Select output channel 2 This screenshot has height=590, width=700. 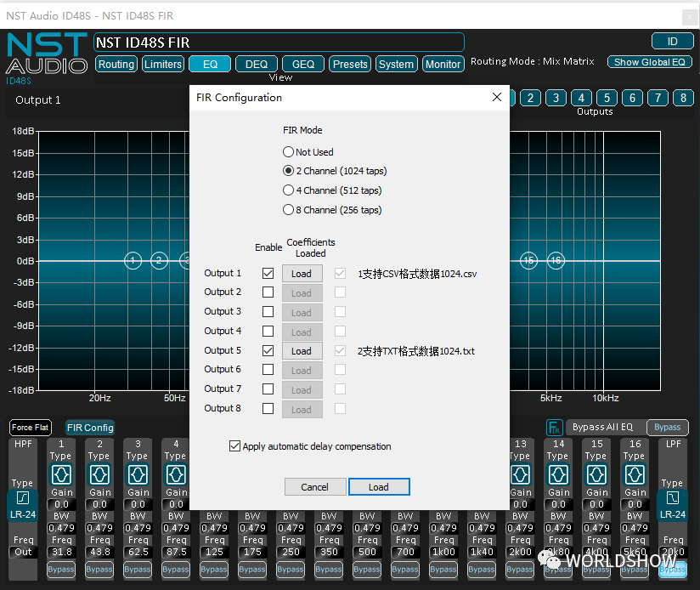click(x=530, y=98)
